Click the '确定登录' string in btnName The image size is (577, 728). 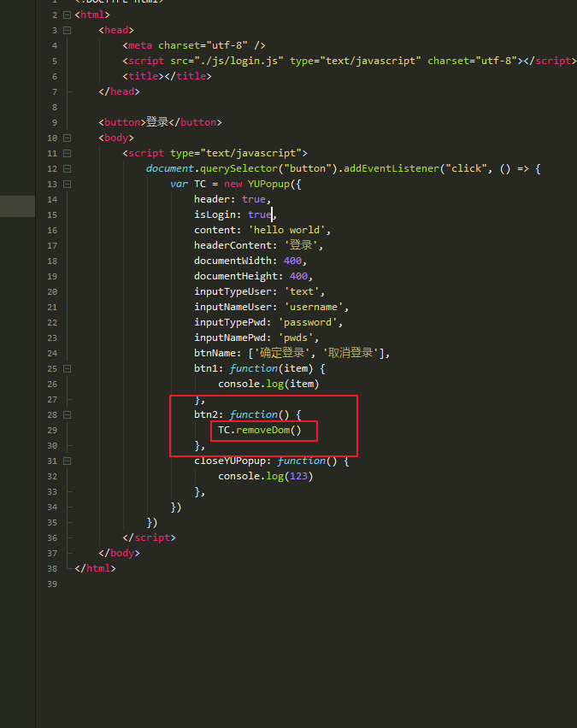(280, 353)
